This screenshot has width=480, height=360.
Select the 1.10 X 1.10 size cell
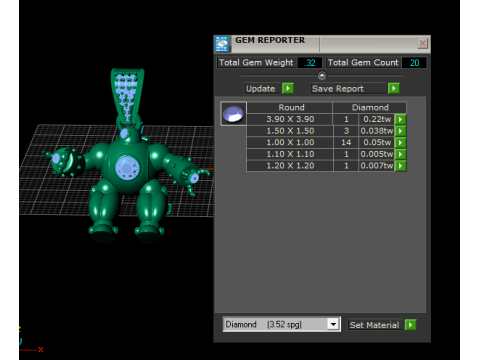[290, 154]
